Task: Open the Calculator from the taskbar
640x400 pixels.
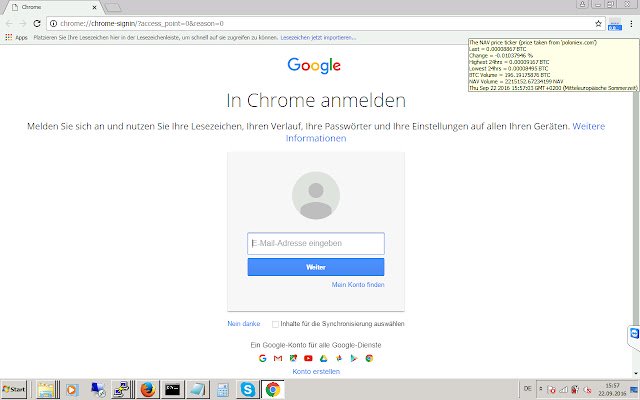Action: coord(222,390)
